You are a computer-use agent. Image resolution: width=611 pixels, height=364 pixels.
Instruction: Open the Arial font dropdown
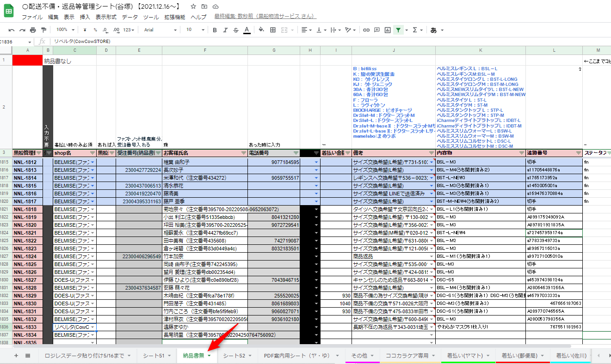[x=160, y=30]
